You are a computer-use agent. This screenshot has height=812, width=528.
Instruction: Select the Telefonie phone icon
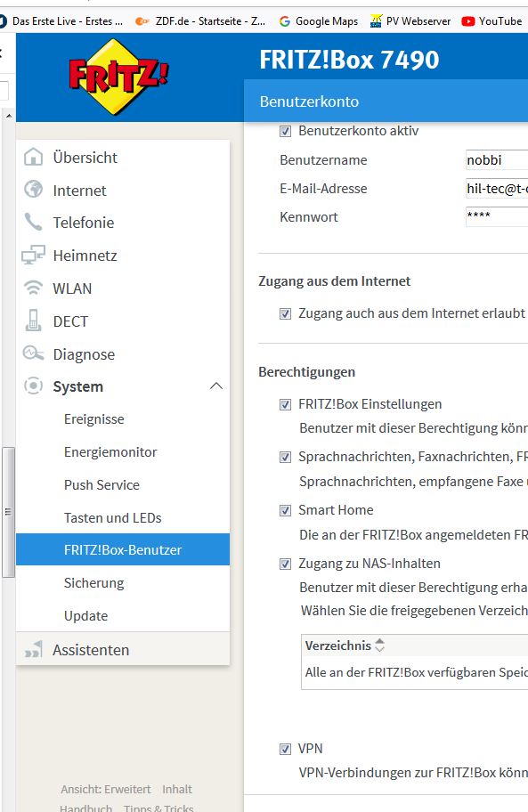[x=33, y=223]
